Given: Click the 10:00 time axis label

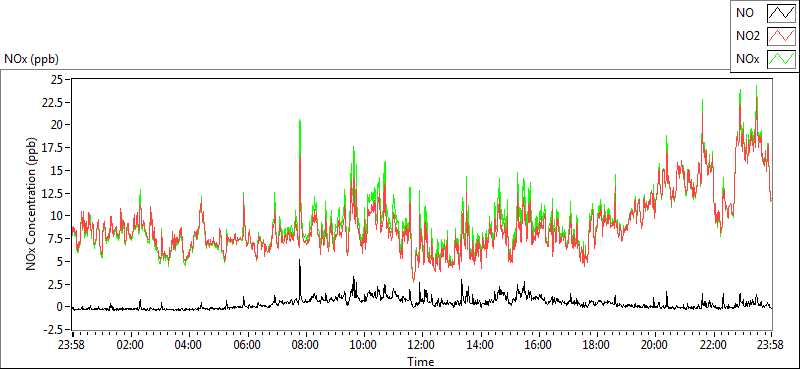Looking at the screenshot, I should tap(363, 344).
